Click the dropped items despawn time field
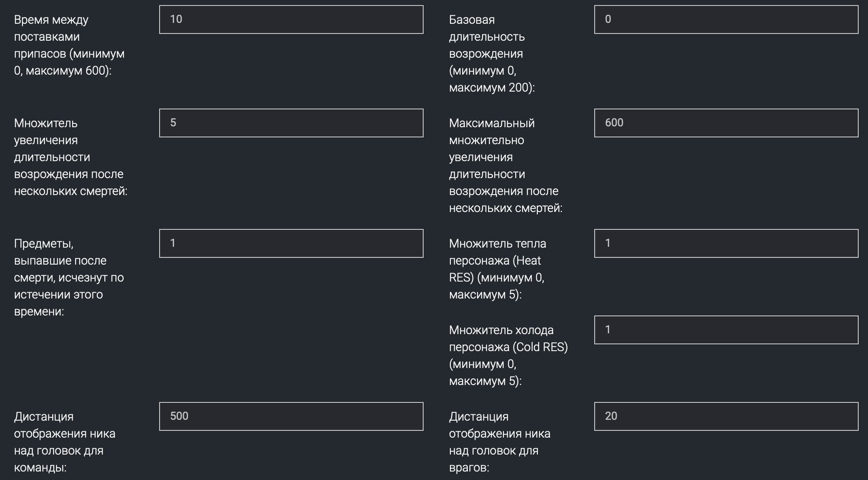This screenshot has width=868, height=480. pos(291,243)
